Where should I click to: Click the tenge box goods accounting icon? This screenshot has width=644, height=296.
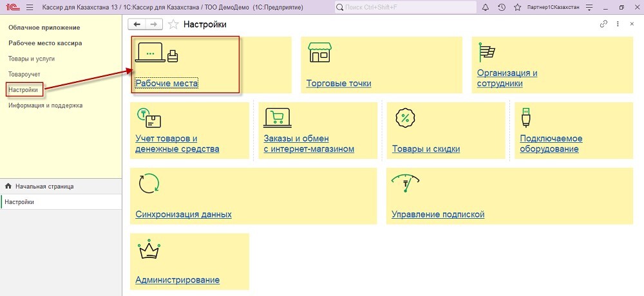point(149,118)
